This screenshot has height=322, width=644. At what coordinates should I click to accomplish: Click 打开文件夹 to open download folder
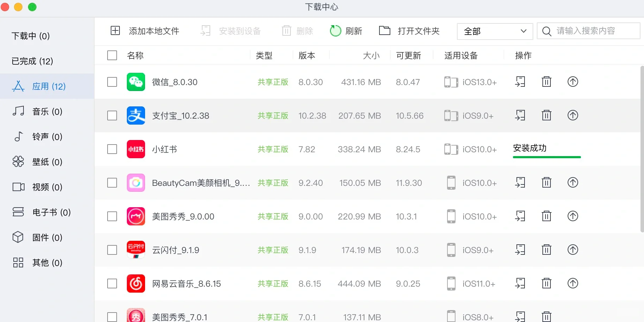coord(409,31)
